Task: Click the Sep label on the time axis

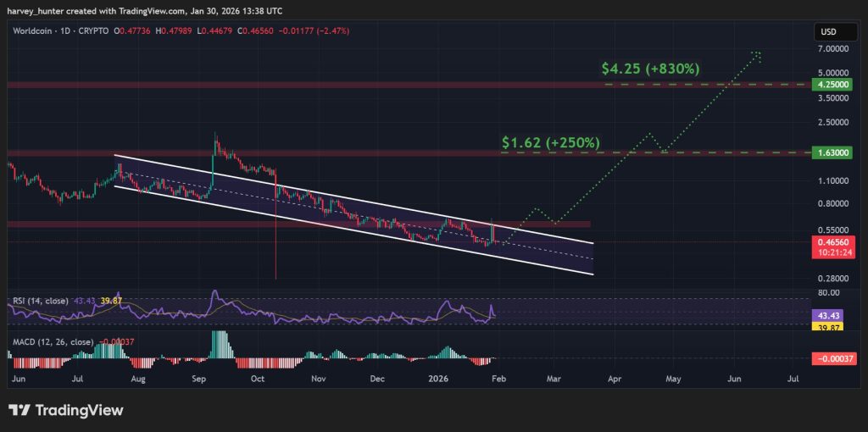Action: coord(199,379)
